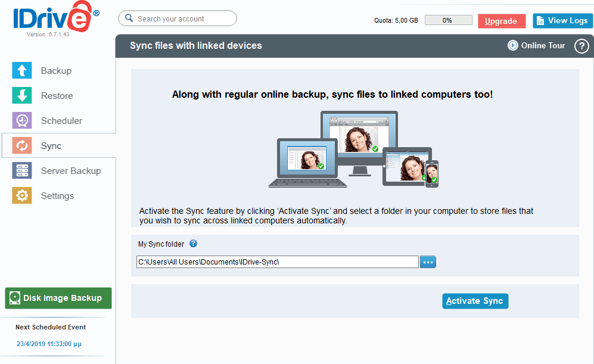Image resolution: width=594 pixels, height=364 pixels.
Task: Click the My Sync folder label
Action: [x=161, y=244]
